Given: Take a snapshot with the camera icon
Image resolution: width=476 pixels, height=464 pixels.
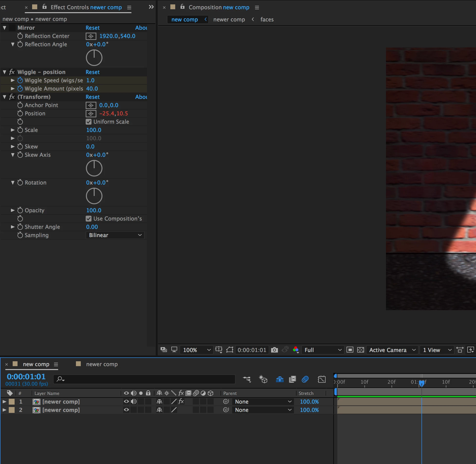Looking at the screenshot, I should 274,350.
